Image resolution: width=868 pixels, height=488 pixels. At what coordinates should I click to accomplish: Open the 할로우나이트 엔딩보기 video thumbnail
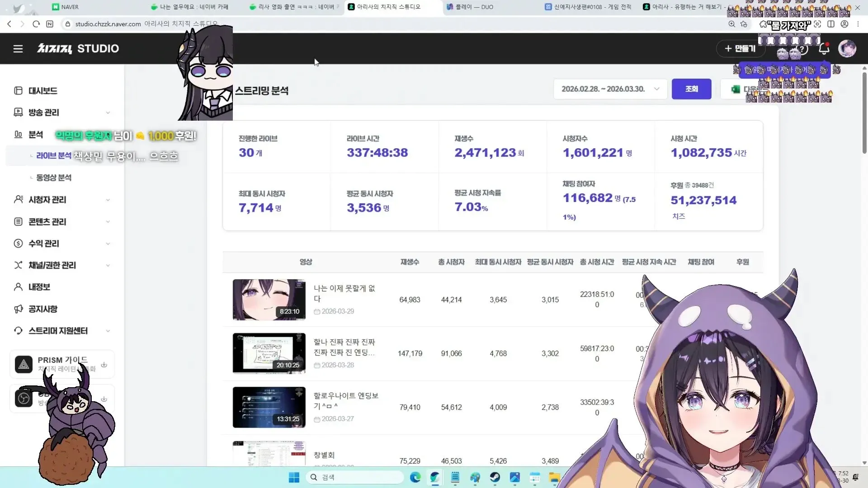pyautogui.click(x=269, y=407)
